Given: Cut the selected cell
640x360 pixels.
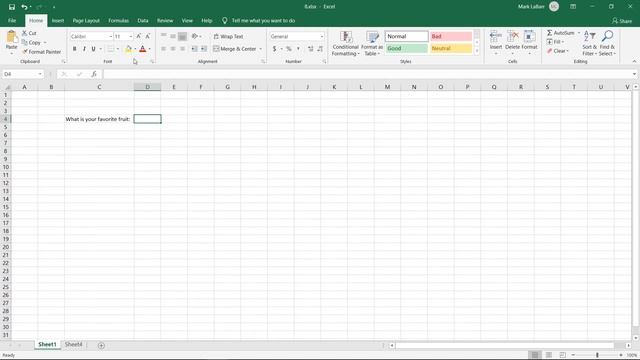Looking at the screenshot, I should coord(29,33).
